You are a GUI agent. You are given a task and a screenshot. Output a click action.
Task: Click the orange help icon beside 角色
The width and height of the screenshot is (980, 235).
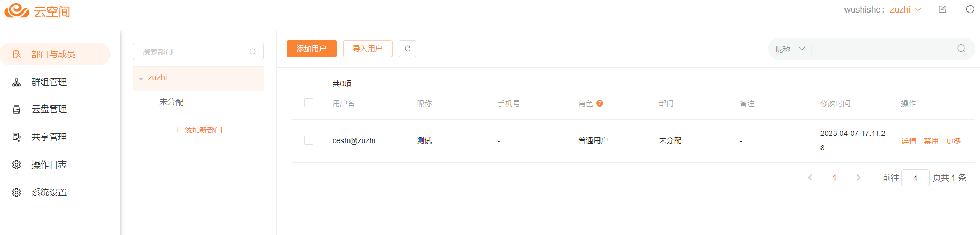click(599, 103)
